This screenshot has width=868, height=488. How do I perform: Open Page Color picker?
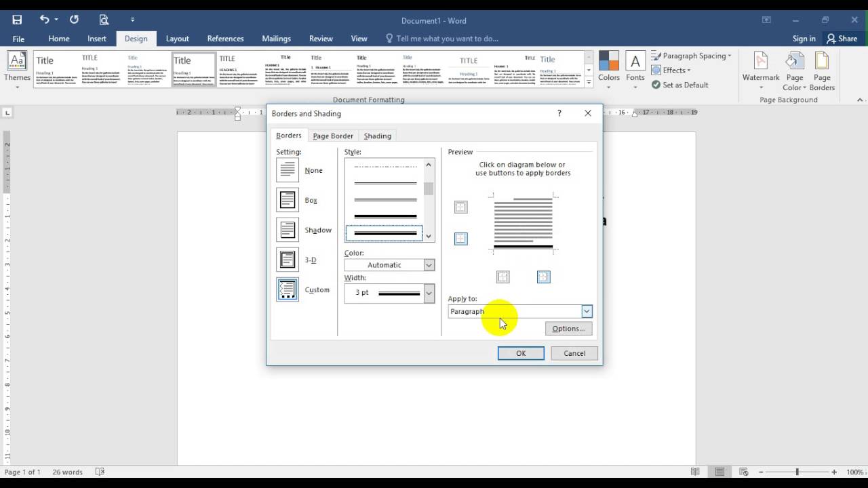click(794, 71)
